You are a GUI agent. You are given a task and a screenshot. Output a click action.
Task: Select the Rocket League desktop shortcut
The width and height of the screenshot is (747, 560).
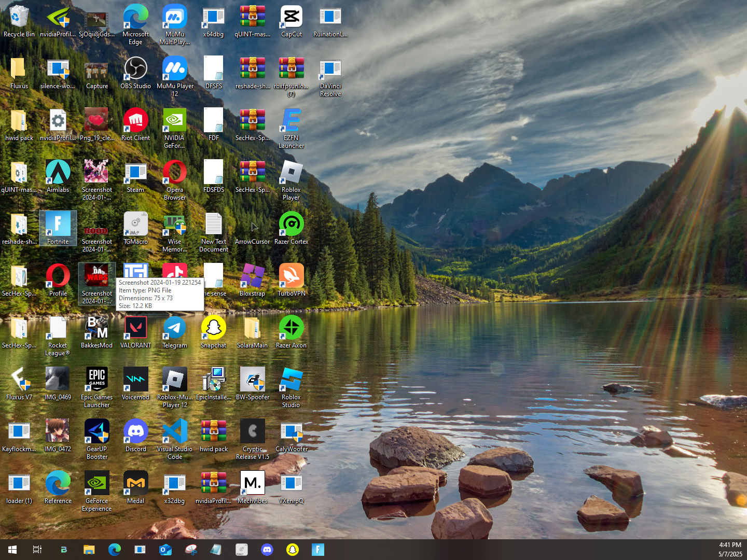[x=58, y=335]
